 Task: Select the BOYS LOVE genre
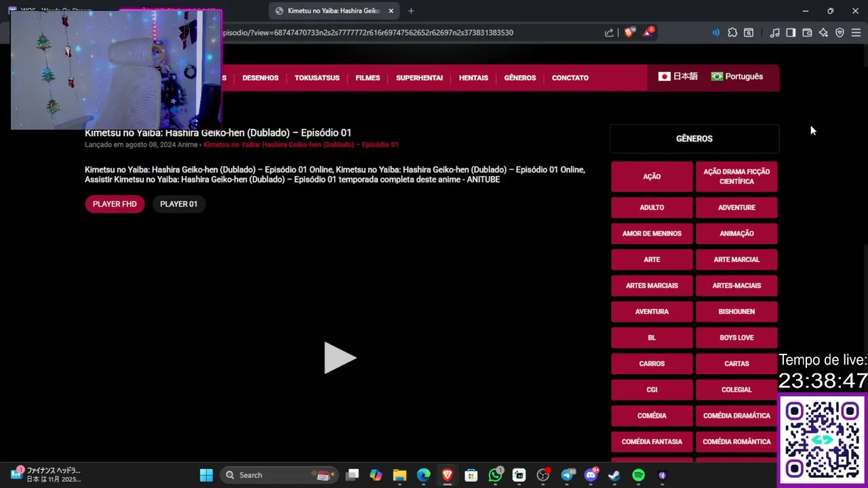[x=736, y=338]
